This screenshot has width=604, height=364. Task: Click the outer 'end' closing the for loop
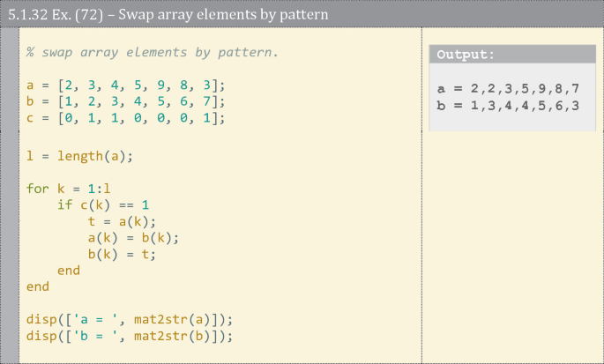(38, 286)
